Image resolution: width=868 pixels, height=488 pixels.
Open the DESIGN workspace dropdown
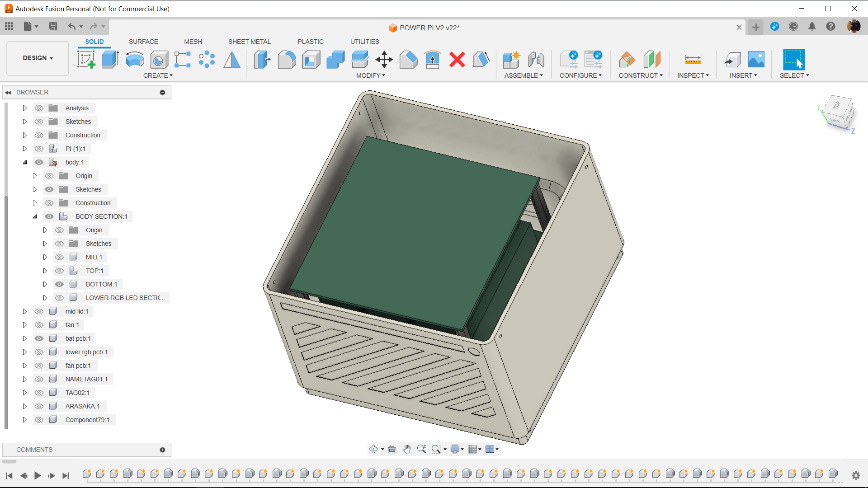pos(38,58)
